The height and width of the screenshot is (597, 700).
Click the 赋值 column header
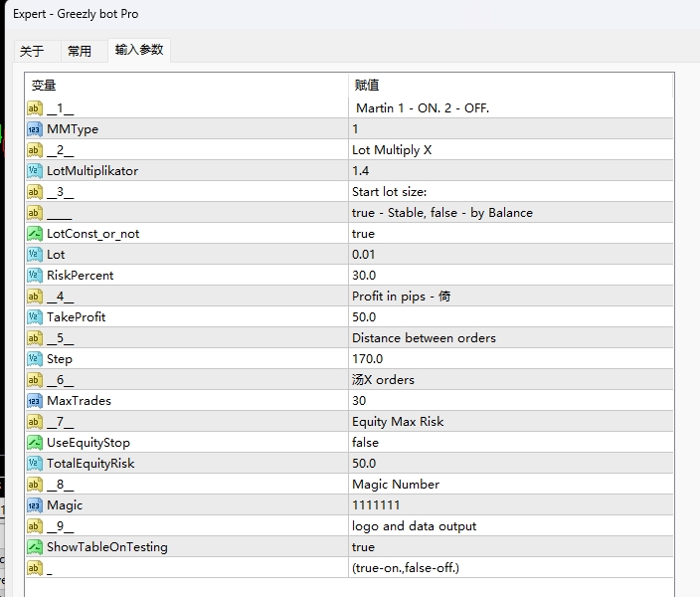click(366, 86)
